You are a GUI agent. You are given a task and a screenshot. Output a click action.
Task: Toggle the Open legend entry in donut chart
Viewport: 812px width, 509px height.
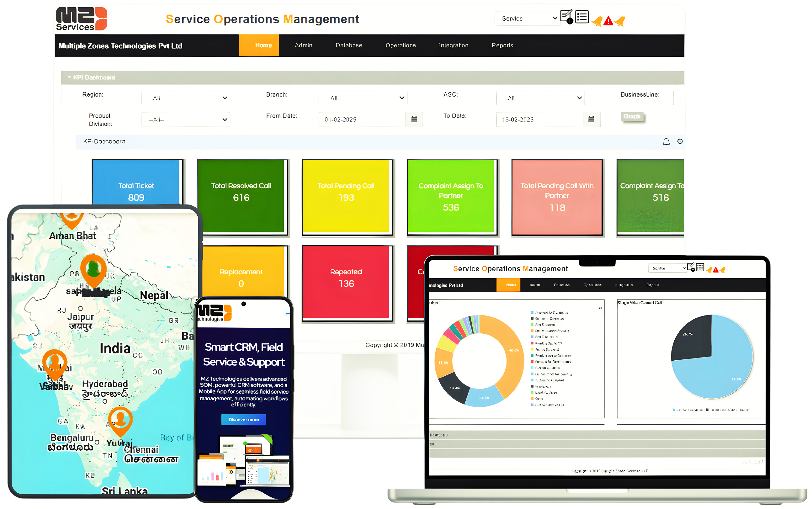537,399
